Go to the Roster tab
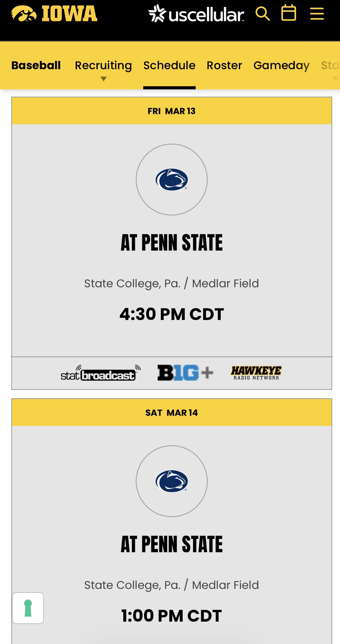 point(224,65)
